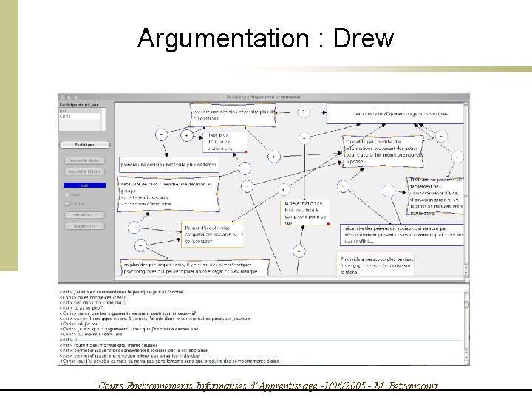
Task: Click the graph pane vertical scrollbar
Action: tap(466, 190)
